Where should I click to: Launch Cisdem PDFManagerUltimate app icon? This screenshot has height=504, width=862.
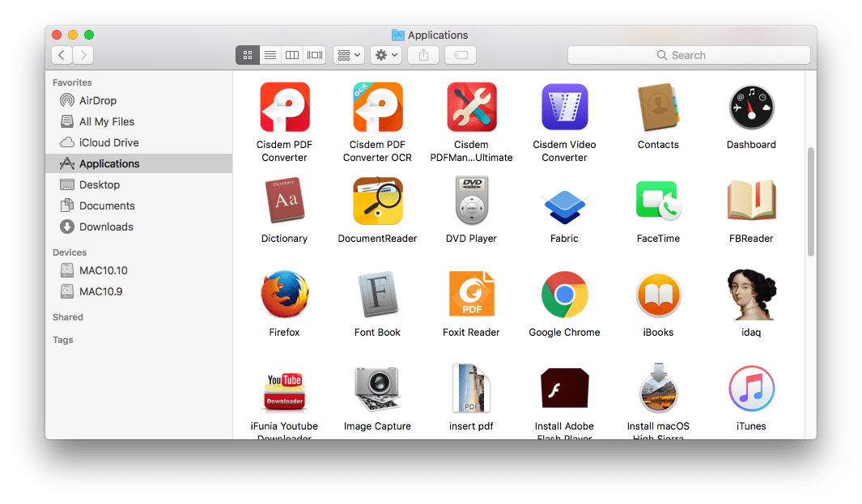coord(471,108)
